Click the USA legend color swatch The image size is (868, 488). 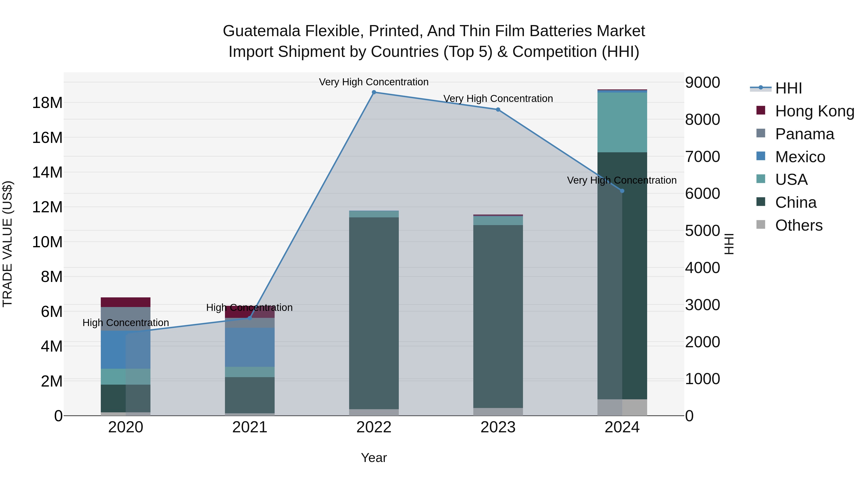760,179
